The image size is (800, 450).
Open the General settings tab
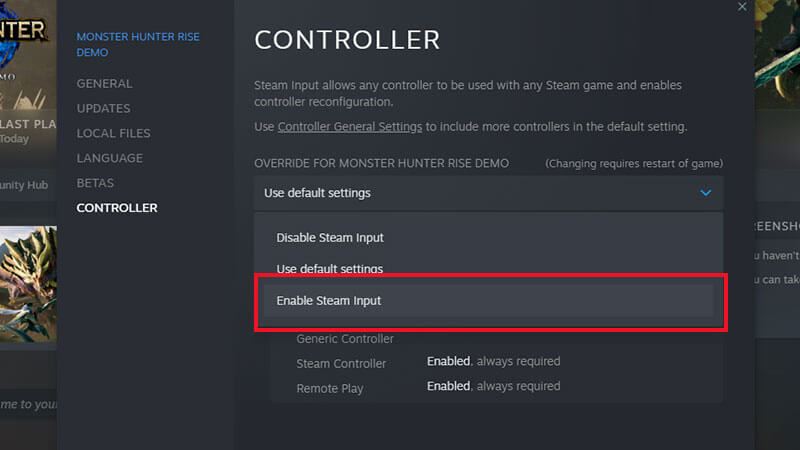(x=104, y=83)
